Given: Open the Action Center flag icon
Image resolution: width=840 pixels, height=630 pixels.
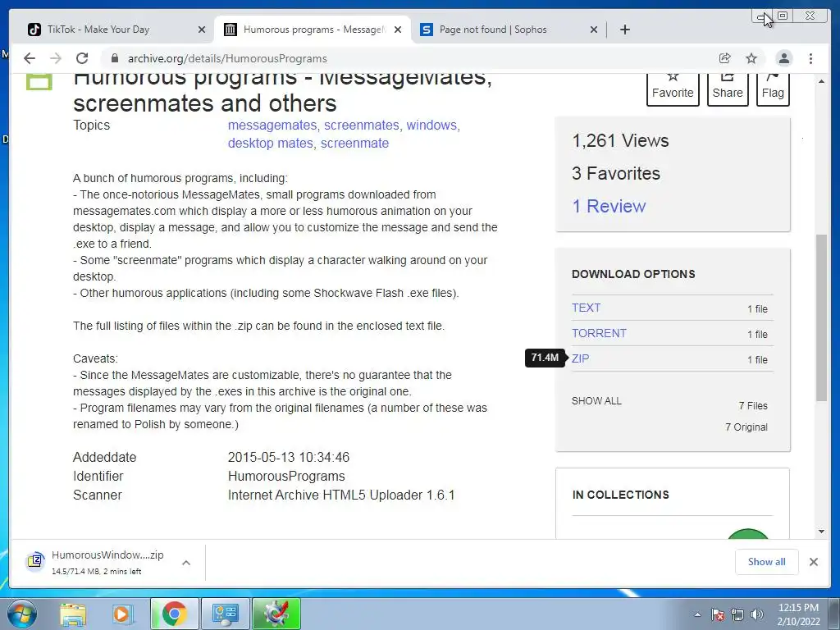Looking at the screenshot, I should tap(718, 614).
